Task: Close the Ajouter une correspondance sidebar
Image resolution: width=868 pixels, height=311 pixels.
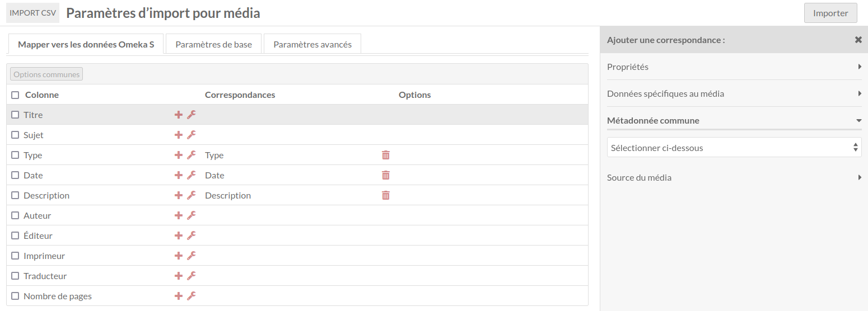Action: pyautogui.click(x=858, y=40)
